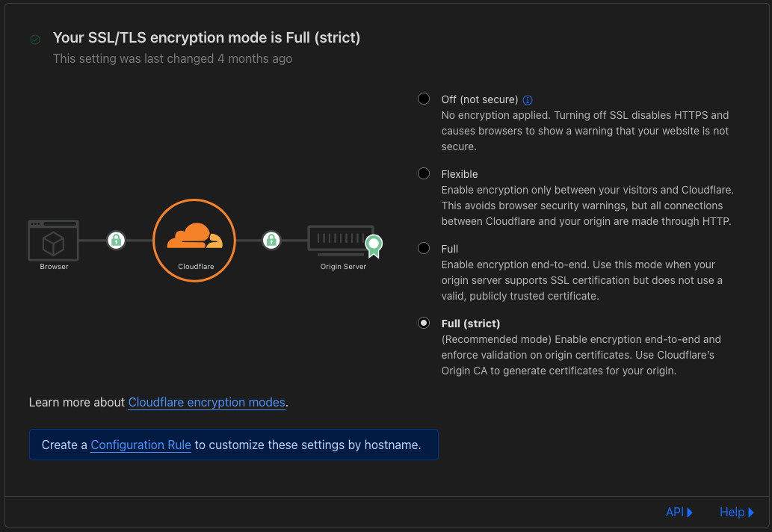
Task: Click the certificate badge on the Origin Server
Action: pos(373,244)
